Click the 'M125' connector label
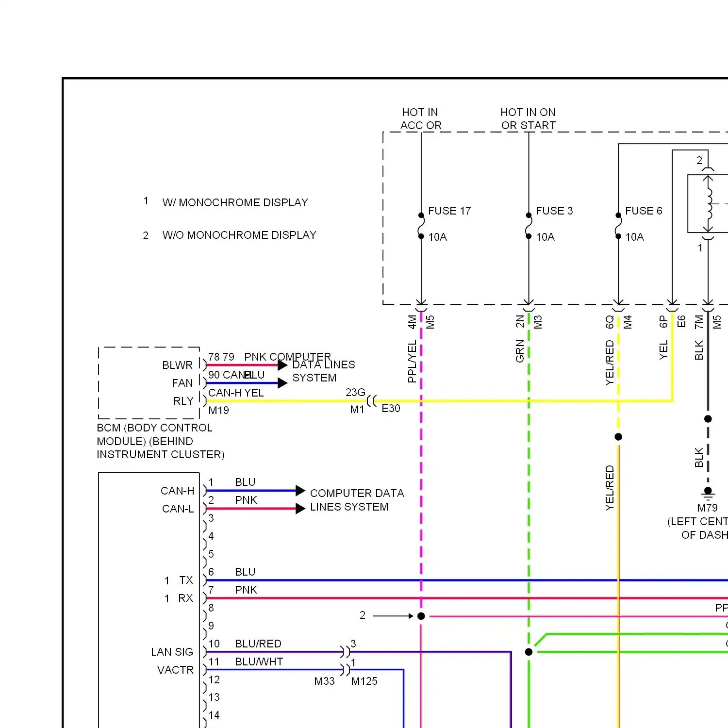Viewport: 728px width, 728px height. coord(364,681)
